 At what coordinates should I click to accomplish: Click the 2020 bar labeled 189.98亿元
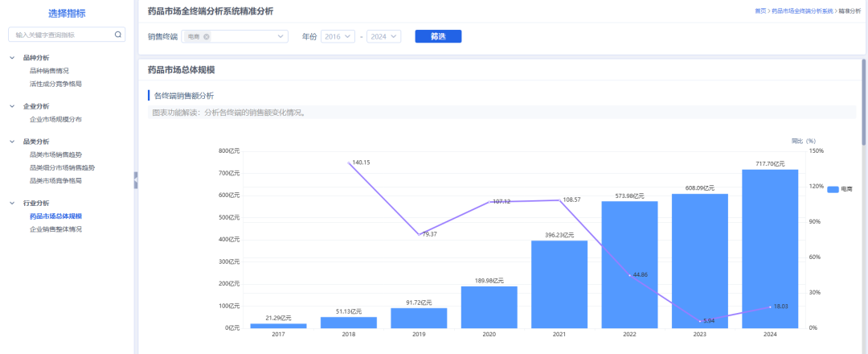coord(489,307)
